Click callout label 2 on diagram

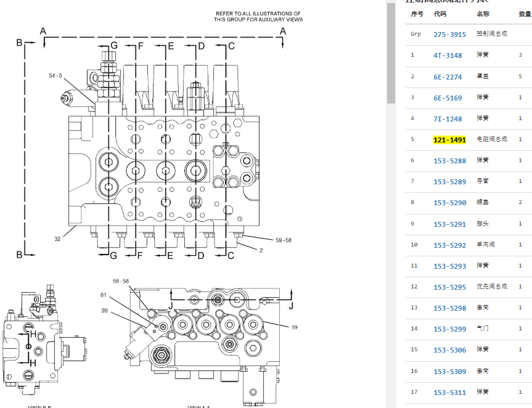(x=261, y=251)
